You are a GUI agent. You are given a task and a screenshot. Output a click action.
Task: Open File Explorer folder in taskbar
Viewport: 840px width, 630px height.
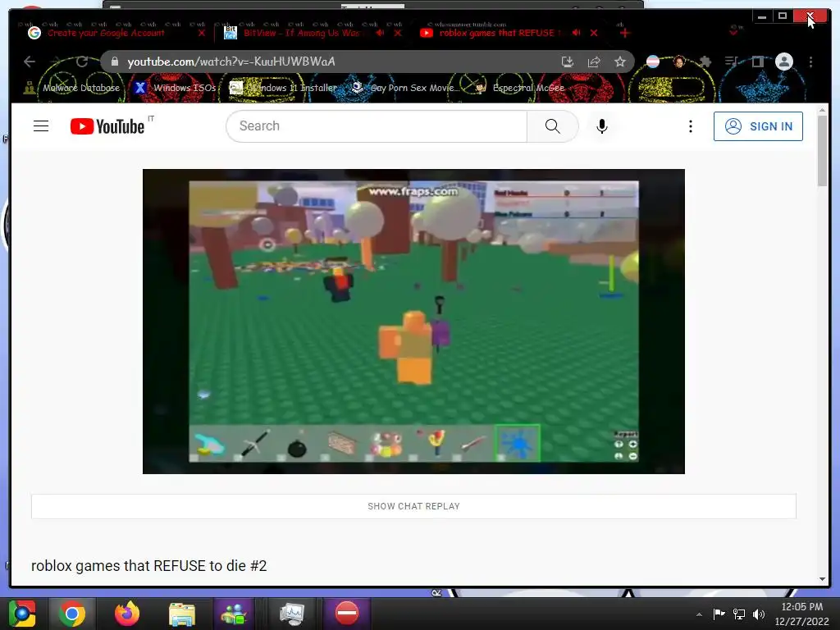coord(182,614)
